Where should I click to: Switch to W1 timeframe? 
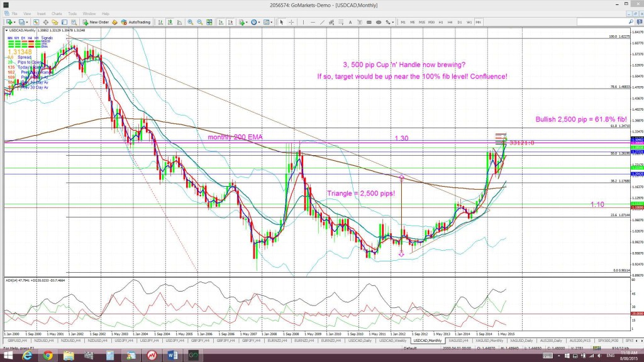pos(469,22)
